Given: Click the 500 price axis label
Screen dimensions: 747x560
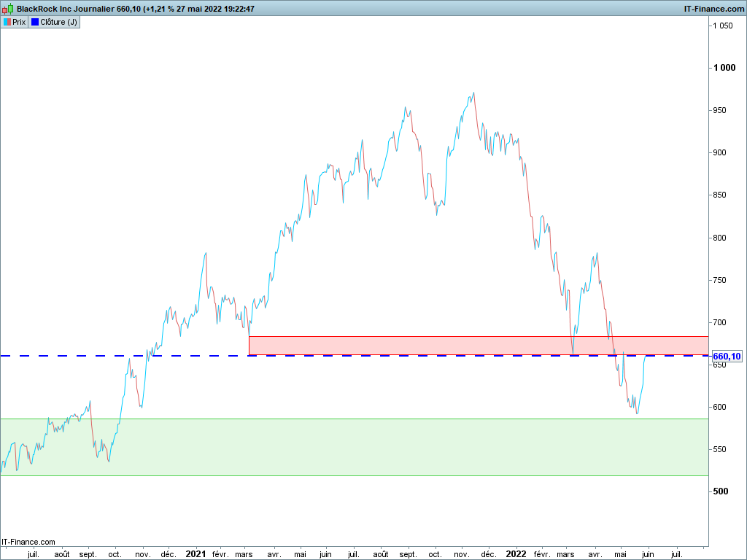Looking at the screenshot, I should tap(720, 491).
